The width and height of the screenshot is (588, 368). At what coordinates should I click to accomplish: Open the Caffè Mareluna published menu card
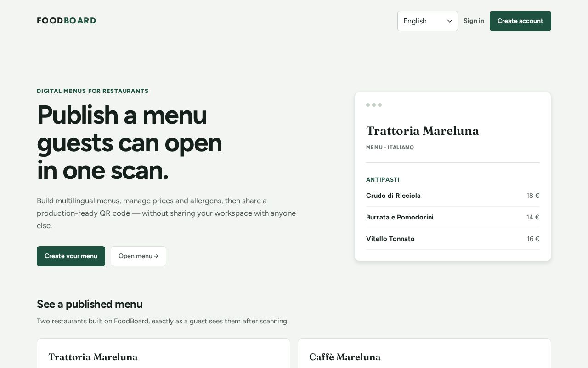[x=424, y=353]
